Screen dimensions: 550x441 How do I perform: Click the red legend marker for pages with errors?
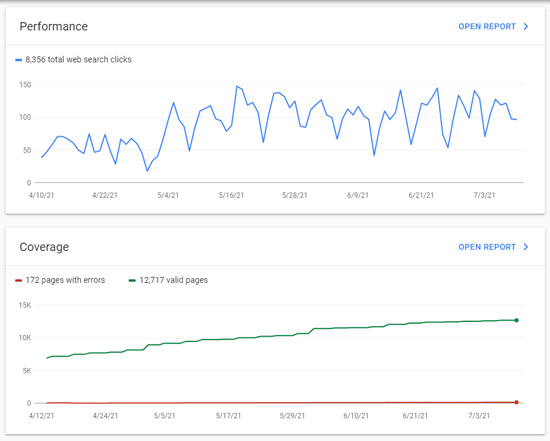(19, 280)
